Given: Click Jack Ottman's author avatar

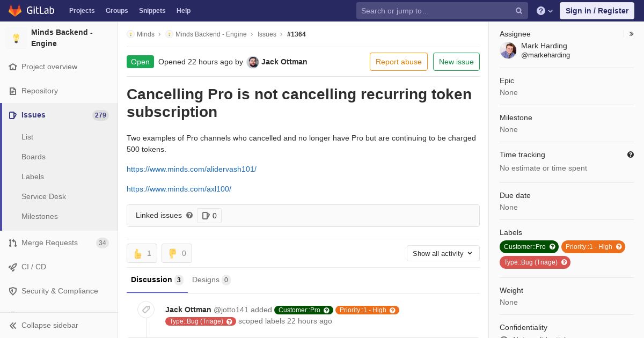Looking at the screenshot, I should (x=253, y=62).
